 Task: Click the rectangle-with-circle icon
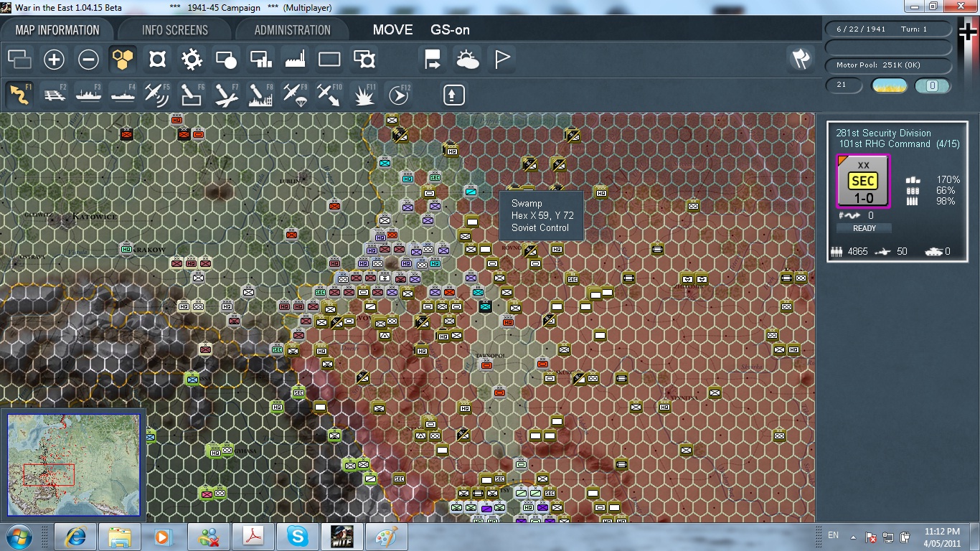tap(227, 60)
